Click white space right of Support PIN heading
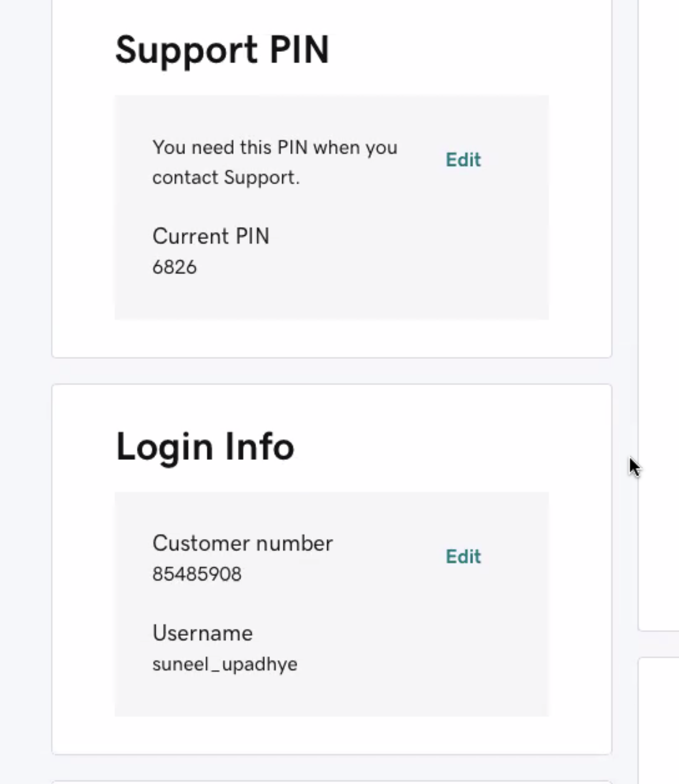 click(470, 50)
